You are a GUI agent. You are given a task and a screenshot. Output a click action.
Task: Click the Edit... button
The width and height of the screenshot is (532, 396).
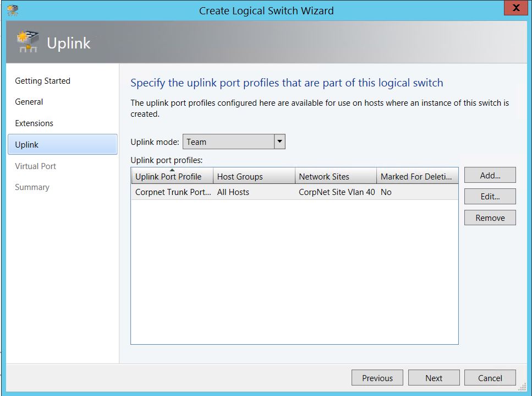pos(490,197)
